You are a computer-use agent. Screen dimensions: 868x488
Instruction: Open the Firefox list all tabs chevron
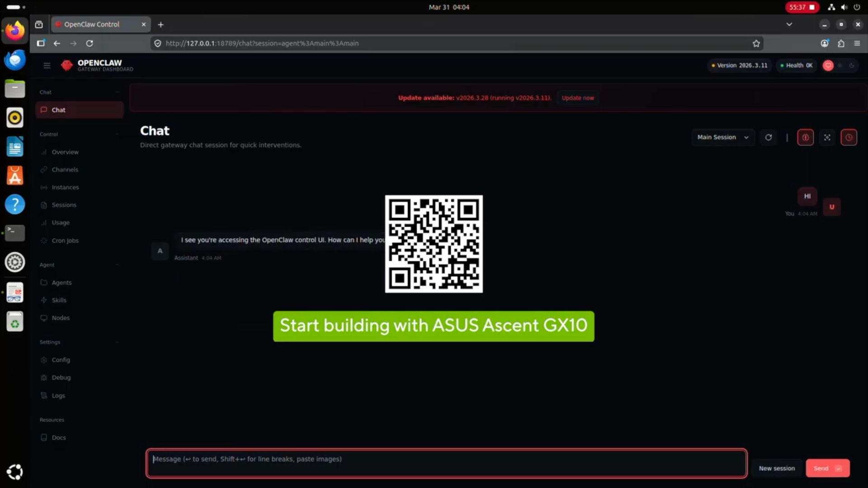pyautogui.click(x=789, y=24)
